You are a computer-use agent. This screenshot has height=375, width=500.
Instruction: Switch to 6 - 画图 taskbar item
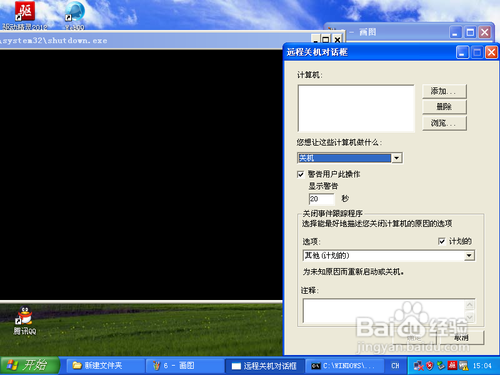(x=185, y=366)
